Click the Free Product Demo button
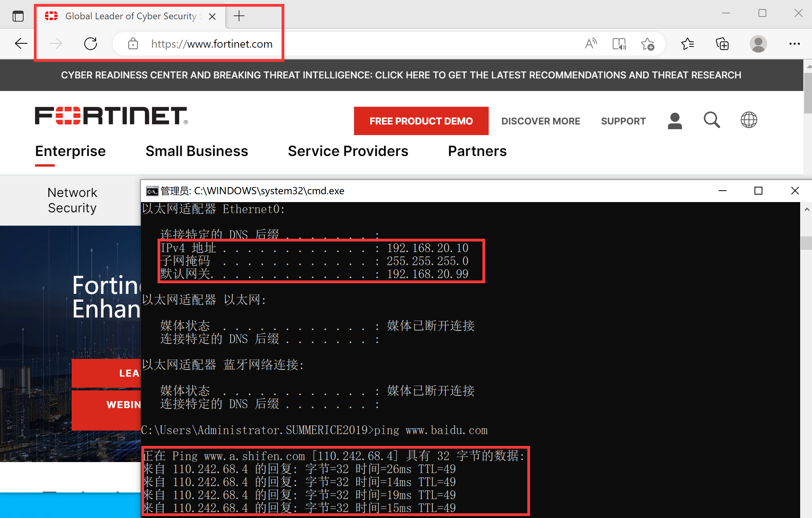This screenshot has height=518, width=812. pyautogui.click(x=421, y=121)
